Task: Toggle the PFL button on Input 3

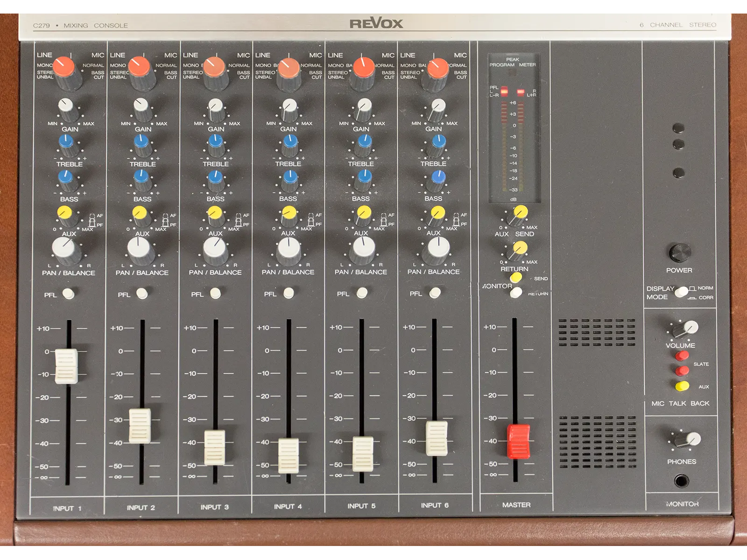Action: tap(215, 293)
